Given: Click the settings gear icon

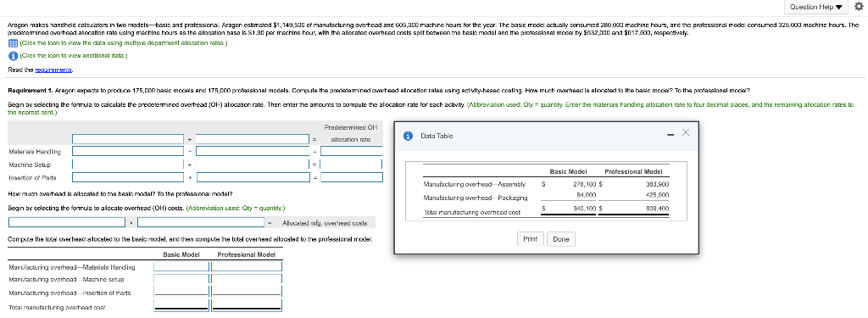Looking at the screenshot, I should coord(860,7).
